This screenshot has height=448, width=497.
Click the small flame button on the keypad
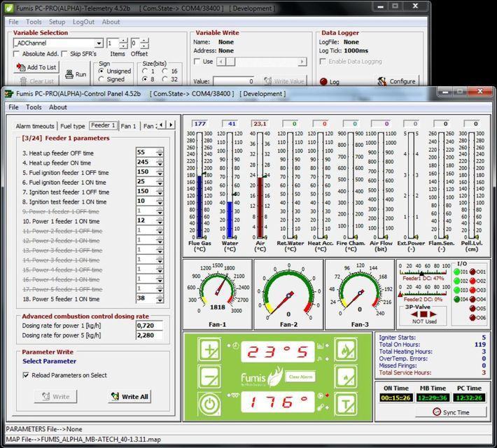[346, 377]
